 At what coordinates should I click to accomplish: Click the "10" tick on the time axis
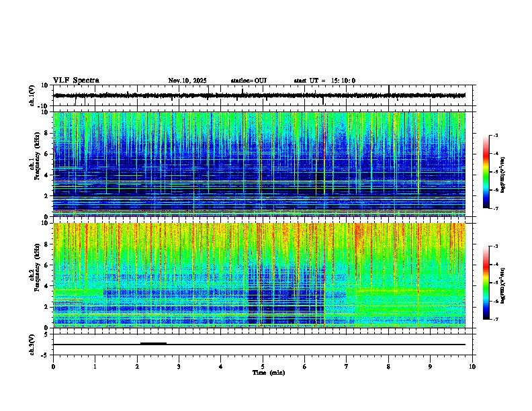tap(472, 367)
